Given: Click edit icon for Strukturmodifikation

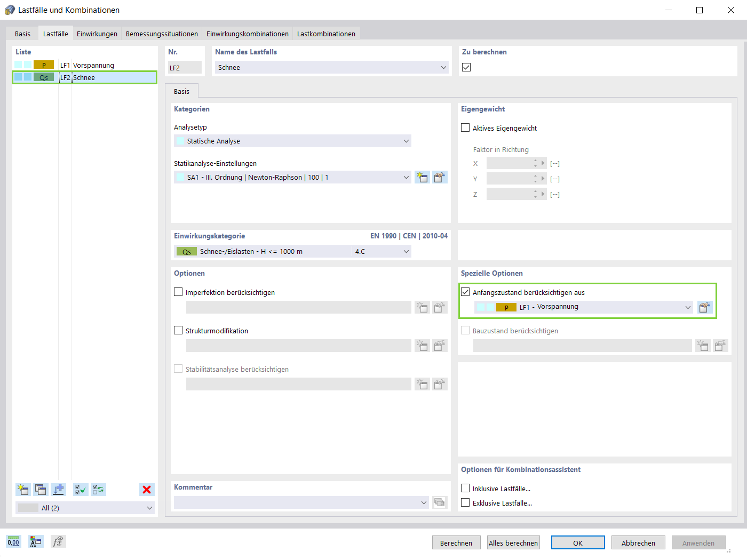Looking at the screenshot, I should pyautogui.click(x=439, y=346).
